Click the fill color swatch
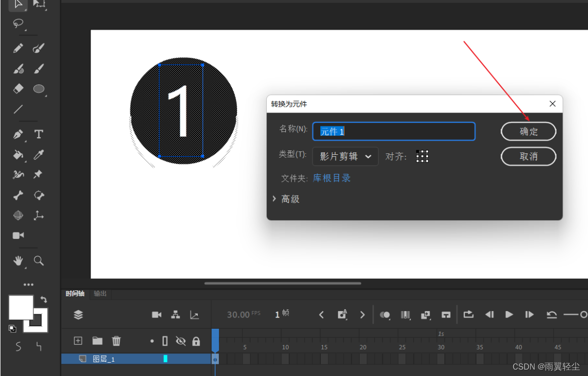The width and height of the screenshot is (588, 376). click(21, 307)
